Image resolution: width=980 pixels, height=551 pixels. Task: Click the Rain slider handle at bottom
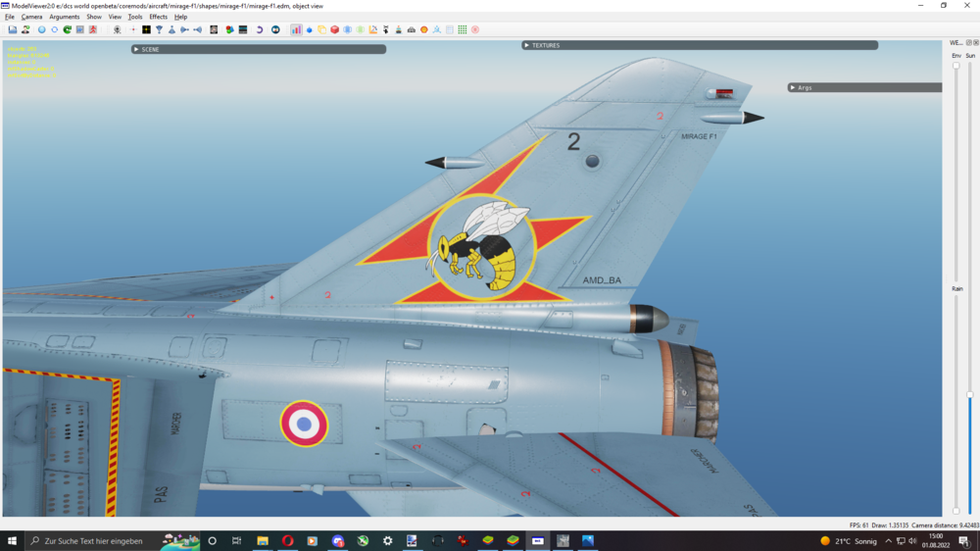[956, 511]
